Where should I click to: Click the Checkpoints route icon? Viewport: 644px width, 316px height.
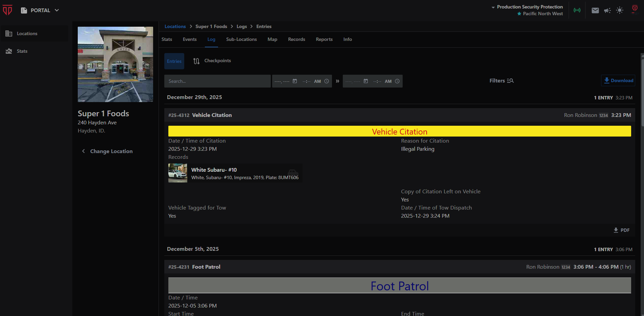(196, 61)
